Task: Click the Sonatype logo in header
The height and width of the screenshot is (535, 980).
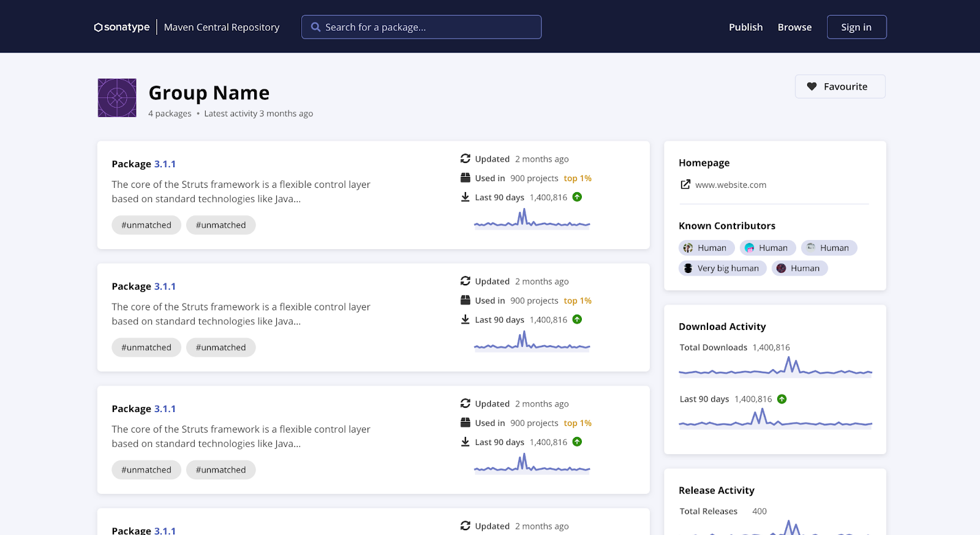Action: (x=122, y=27)
